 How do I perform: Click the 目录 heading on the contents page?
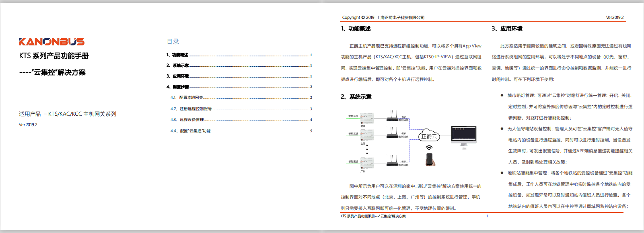tap(173, 42)
